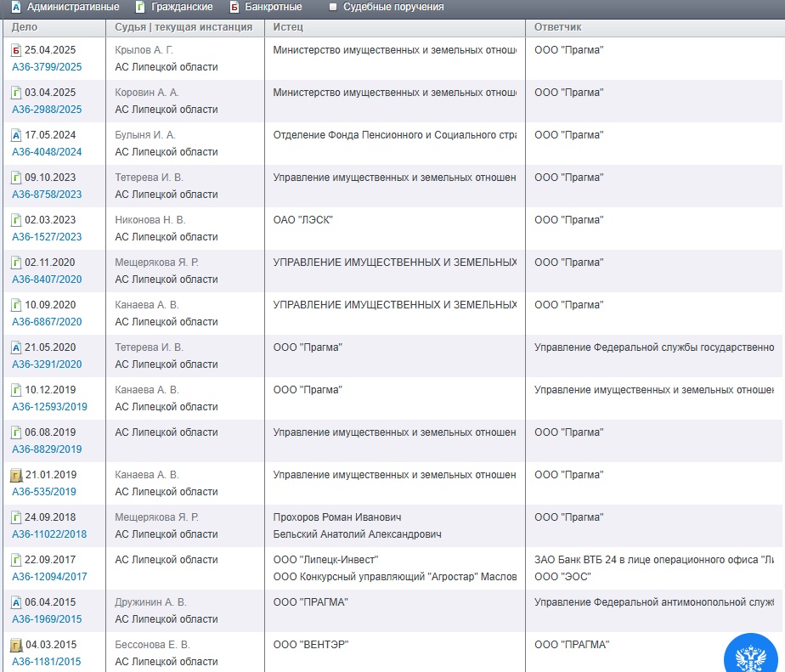
Task: Open case link А36-8407/2020
Action: click(x=47, y=280)
